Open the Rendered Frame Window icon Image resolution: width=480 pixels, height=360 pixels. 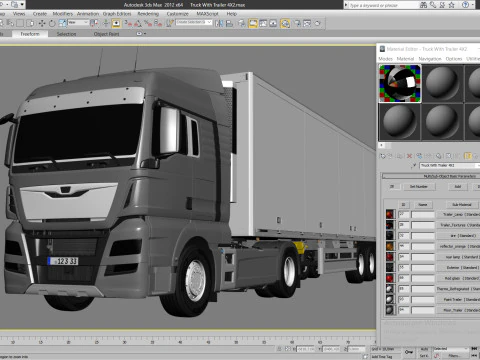tap(307, 23)
